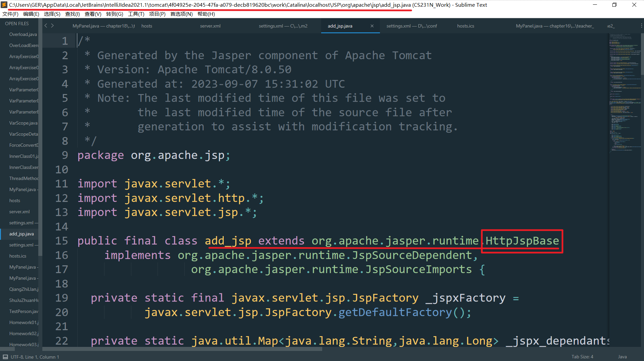Click JspSourceImports on line 17
644x361 pixels.
(418, 269)
